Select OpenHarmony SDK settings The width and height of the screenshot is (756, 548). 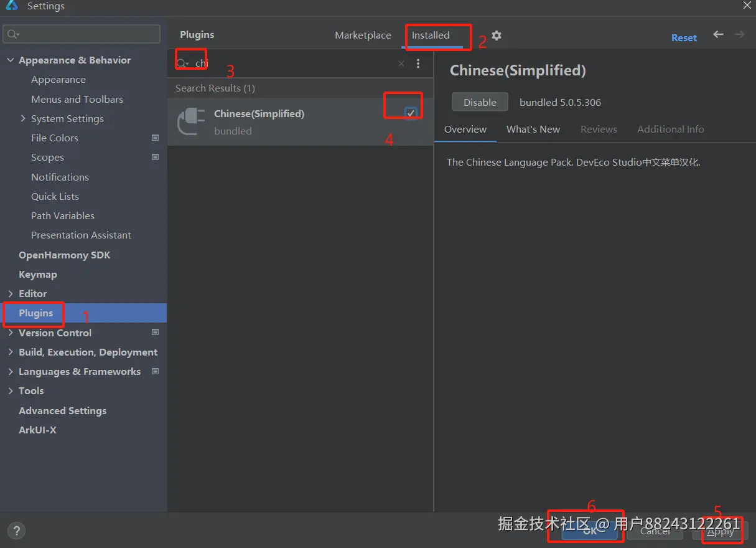tap(64, 255)
